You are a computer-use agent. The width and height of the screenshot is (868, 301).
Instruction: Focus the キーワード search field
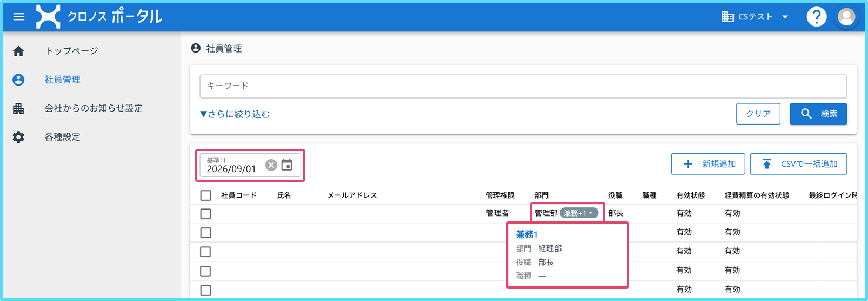[523, 86]
